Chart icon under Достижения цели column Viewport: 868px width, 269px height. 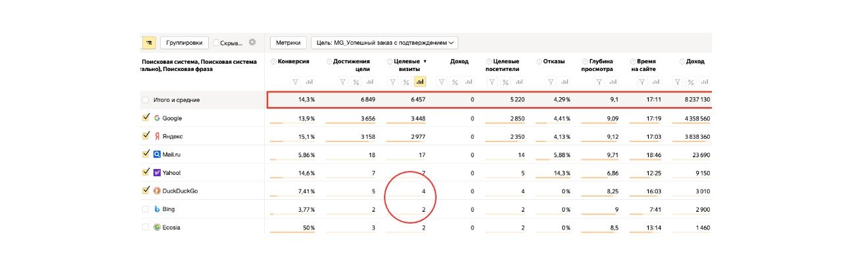[x=370, y=82]
